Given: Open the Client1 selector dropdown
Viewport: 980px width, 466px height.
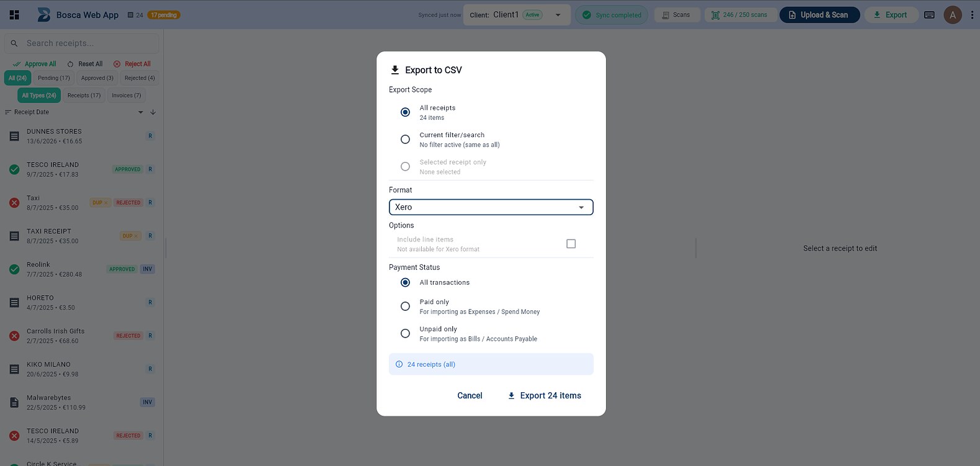Looking at the screenshot, I should [516, 15].
